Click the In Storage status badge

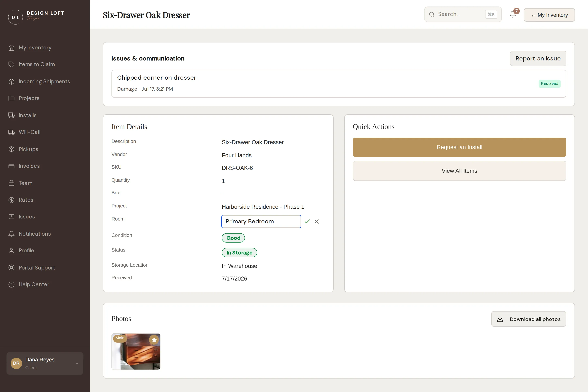[x=239, y=253]
